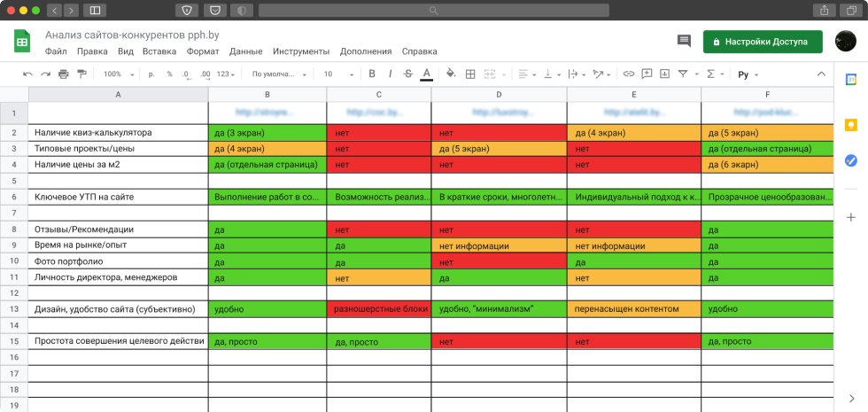868x412 pixels.
Task: Open the Формат menu
Action: (x=203, y=51)
